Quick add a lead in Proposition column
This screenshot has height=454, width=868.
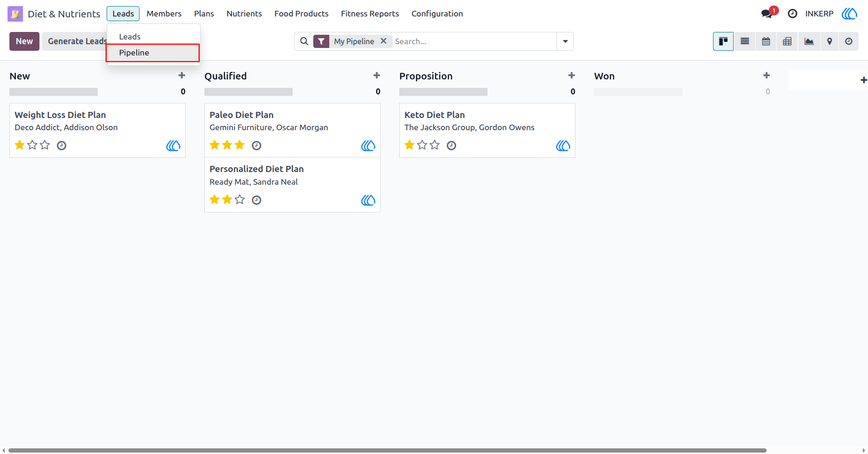pos(572,76)
